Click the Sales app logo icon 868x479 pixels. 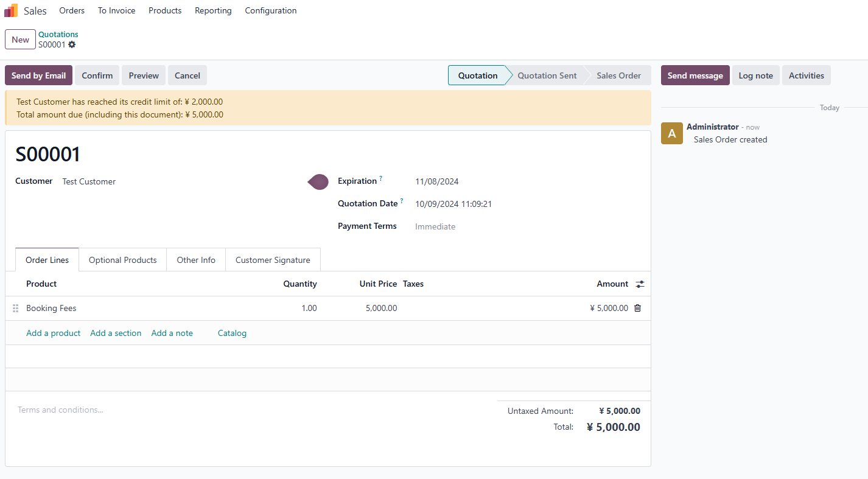pyautogui.click(x=11, y=10)
